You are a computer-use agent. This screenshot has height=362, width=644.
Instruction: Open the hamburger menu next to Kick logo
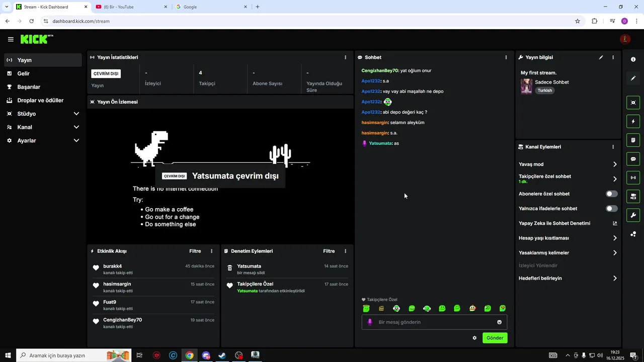click(11, 39)
